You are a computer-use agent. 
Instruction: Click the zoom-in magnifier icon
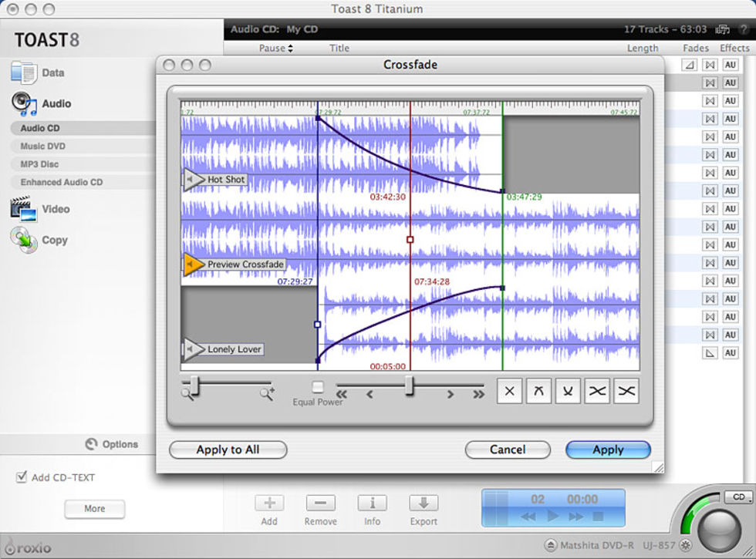[x=266, y=394]
